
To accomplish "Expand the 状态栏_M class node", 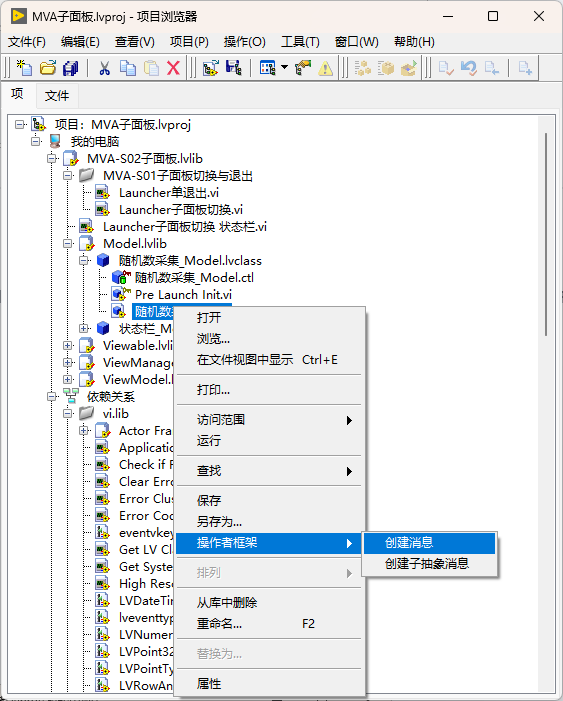I will point(84,328).
